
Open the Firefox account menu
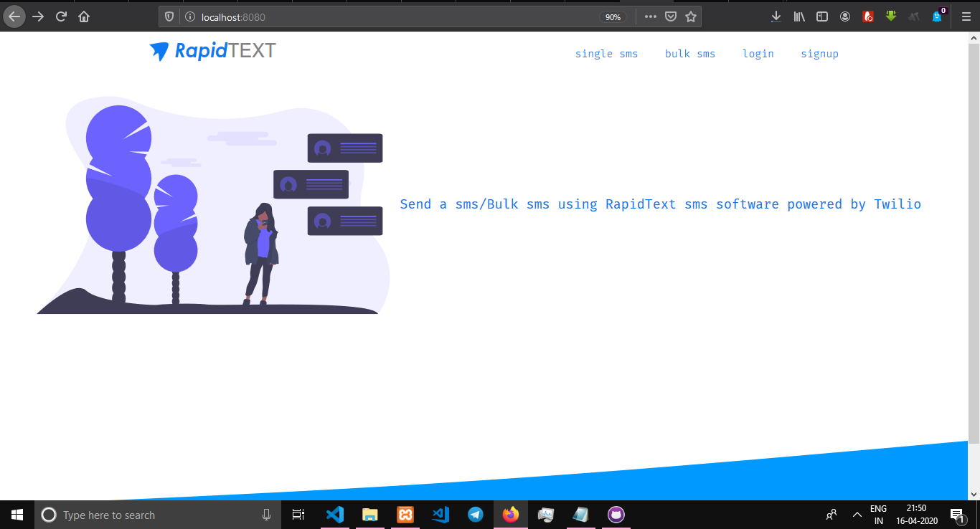(x=845, y=16)
